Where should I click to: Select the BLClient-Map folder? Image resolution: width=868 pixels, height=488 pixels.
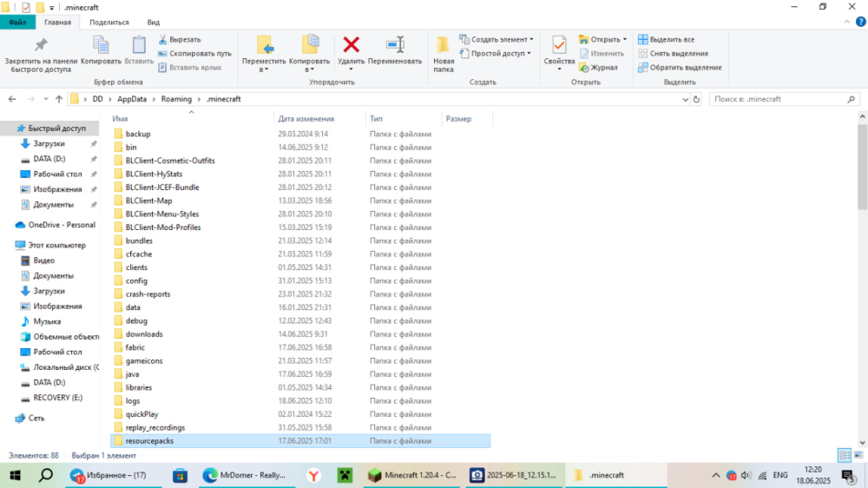click(148, 201)
